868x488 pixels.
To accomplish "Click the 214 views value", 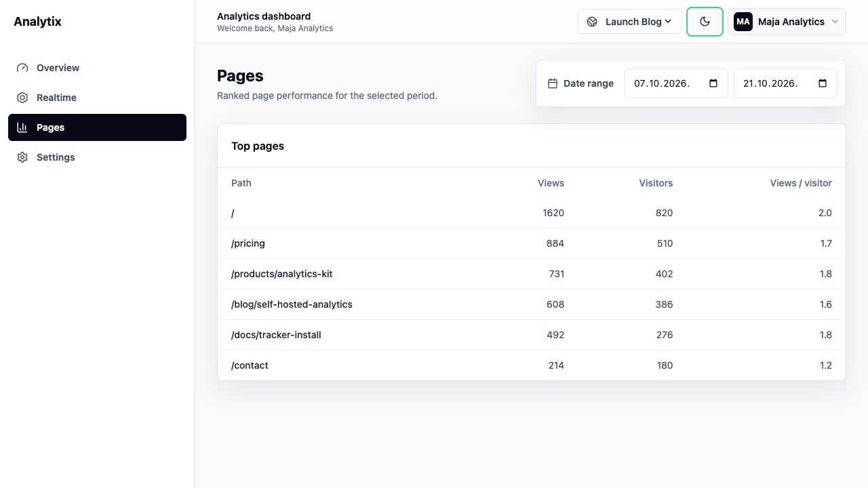I will (x=556, y=365).
